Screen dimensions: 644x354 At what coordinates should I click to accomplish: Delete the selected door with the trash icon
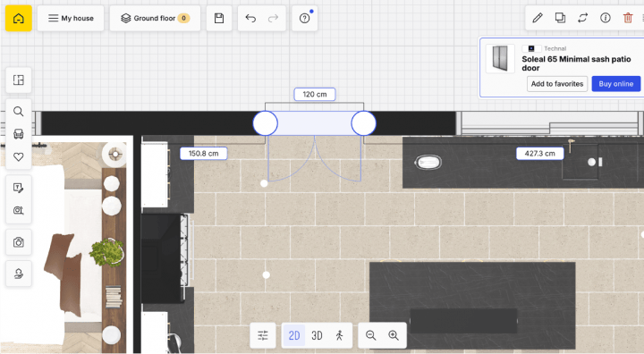point(628,18)
